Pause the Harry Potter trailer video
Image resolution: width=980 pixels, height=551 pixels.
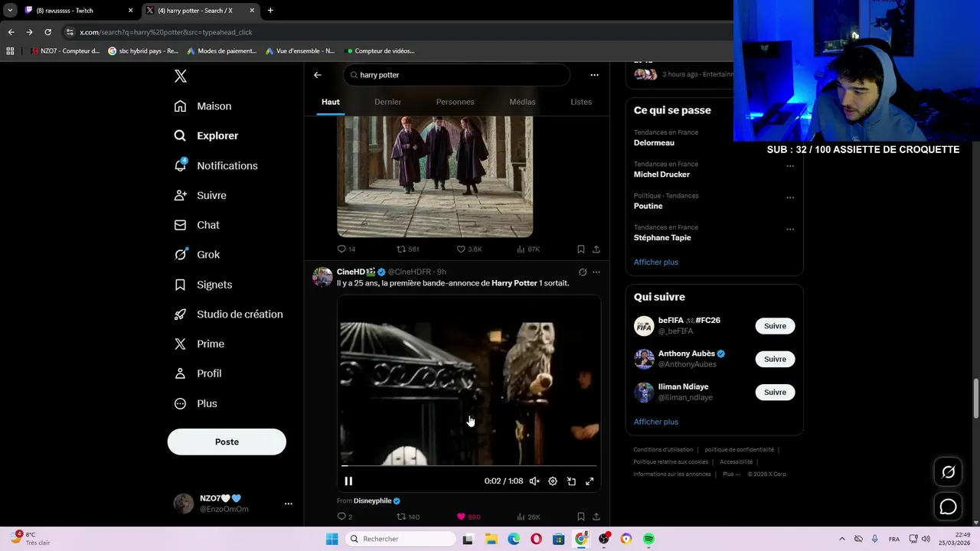click(348, 481)
